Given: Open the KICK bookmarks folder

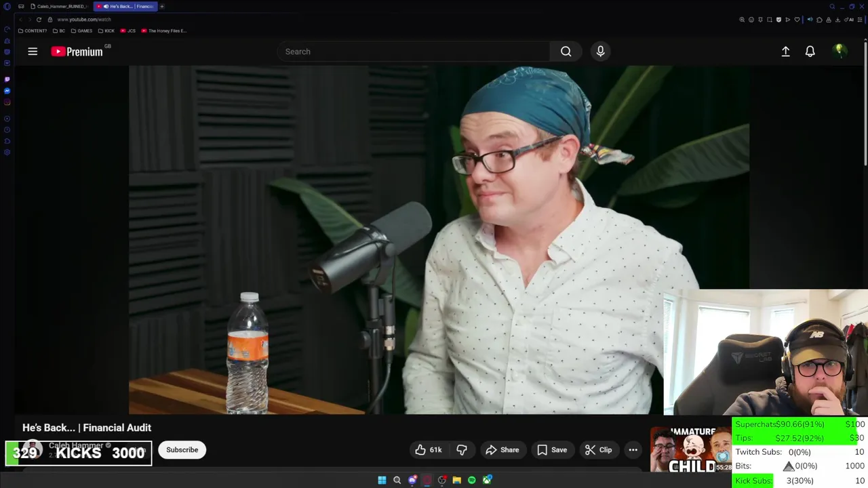Looking at the screenshot, I should [106, 31].
